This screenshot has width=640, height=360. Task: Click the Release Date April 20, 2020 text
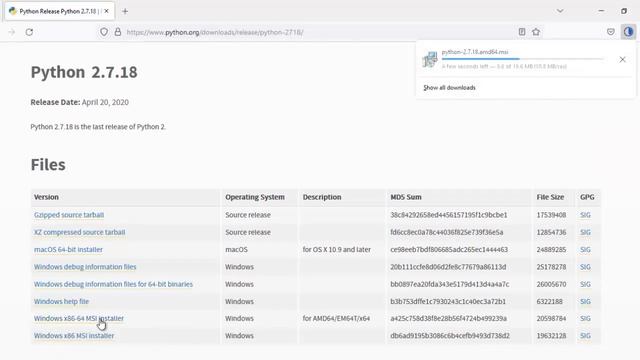click(80, 102)
